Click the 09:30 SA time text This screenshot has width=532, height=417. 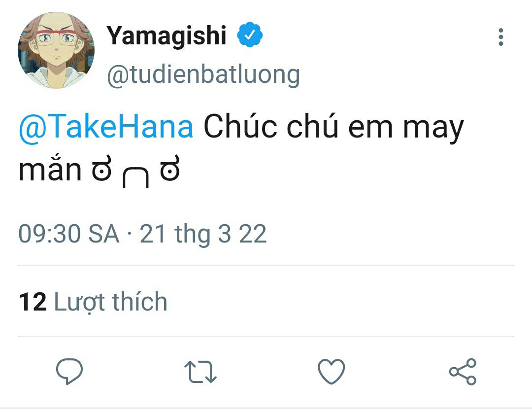click(x=69, y=234)
